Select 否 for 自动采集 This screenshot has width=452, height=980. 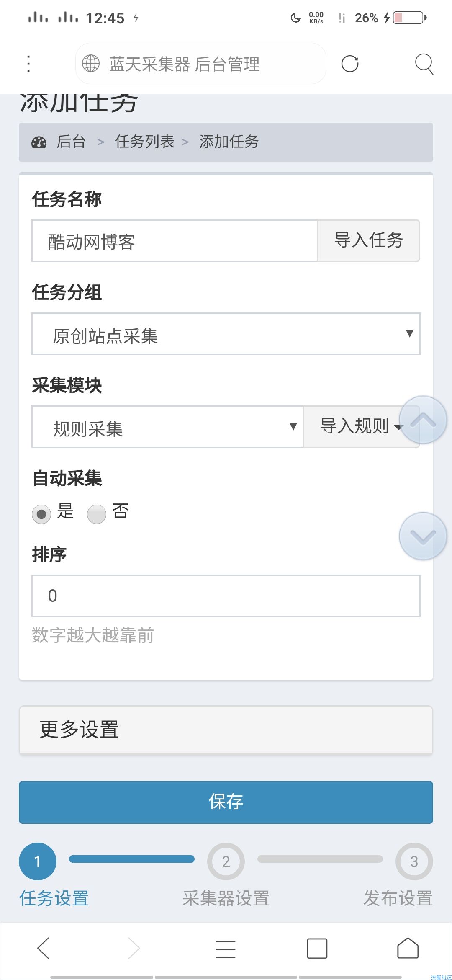[x=97, y=514]
